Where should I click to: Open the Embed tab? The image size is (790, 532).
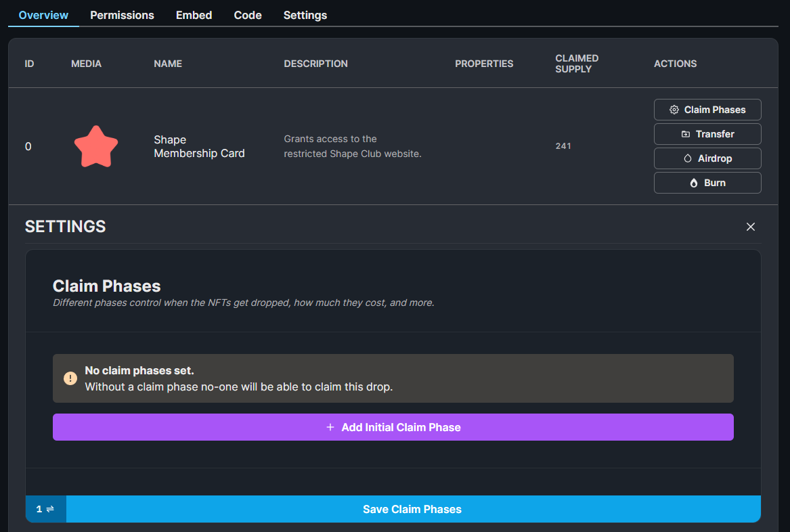[194, 15]
